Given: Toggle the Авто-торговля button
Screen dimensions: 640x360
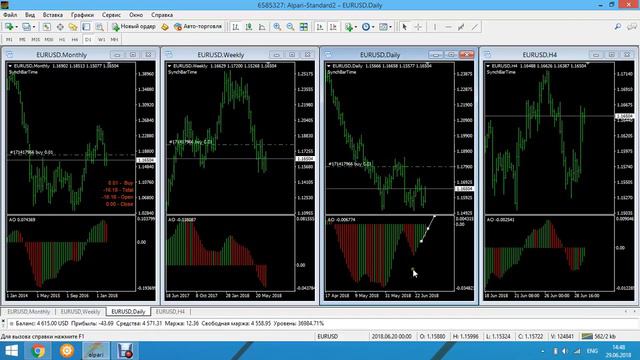Looking at the screenshot, I should 198,27.
